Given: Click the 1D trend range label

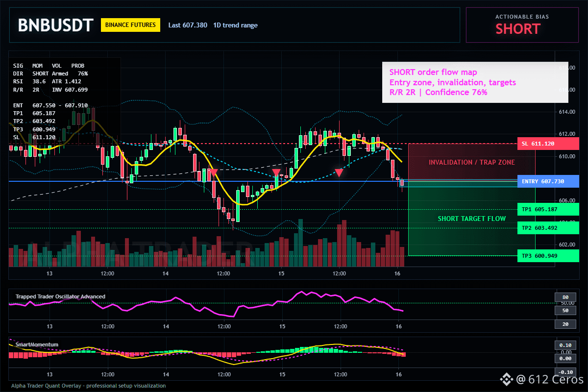Looking at the screenshot, I should pyautogui.click(x=235, y=25).
